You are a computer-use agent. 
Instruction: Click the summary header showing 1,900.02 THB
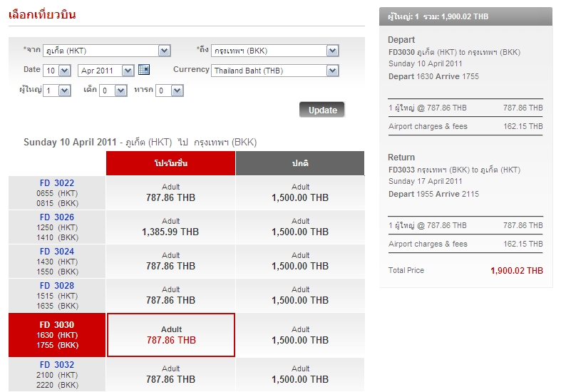tap(465, 16)
